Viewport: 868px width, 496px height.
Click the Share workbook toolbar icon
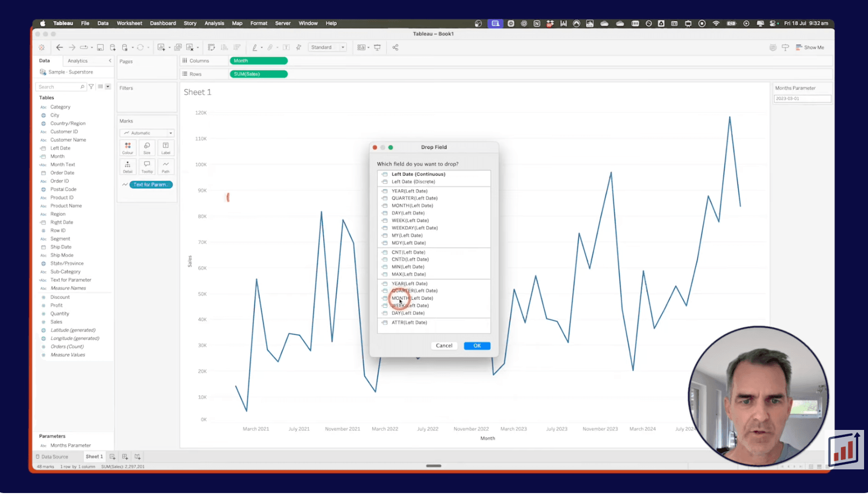coord(395,47)
